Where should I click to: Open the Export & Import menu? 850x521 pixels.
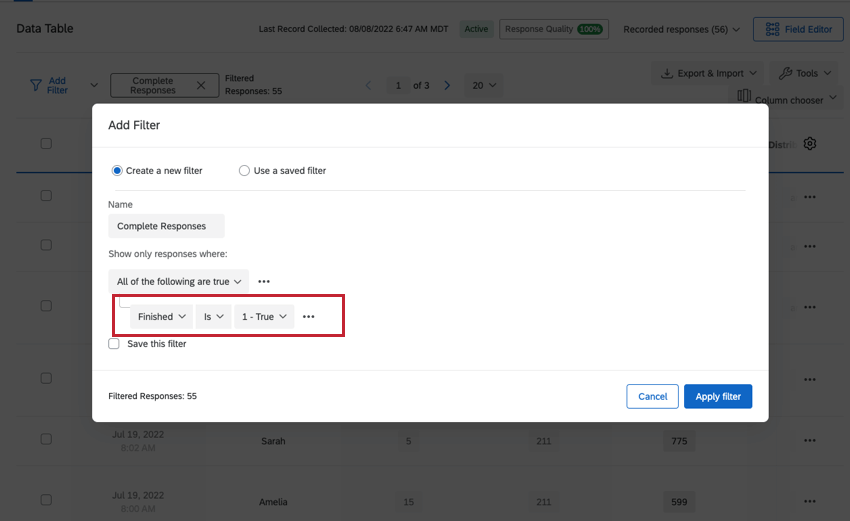(709, 73)
